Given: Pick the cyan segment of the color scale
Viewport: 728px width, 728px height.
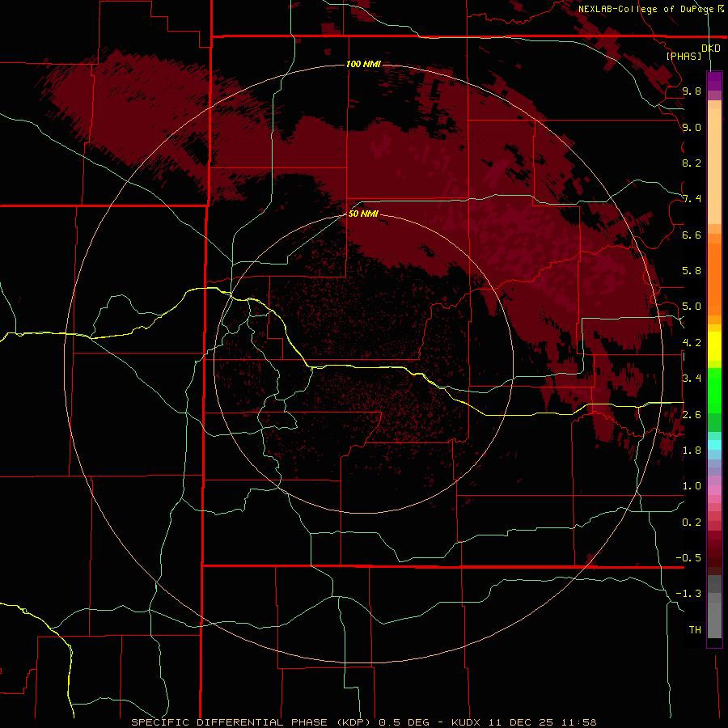Looking at the screenshot, I should coord(714,445).
